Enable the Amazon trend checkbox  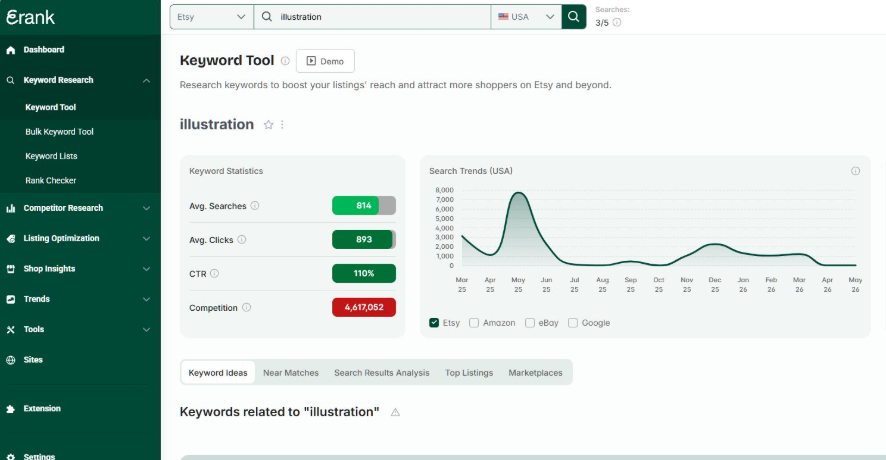[474, 323]
